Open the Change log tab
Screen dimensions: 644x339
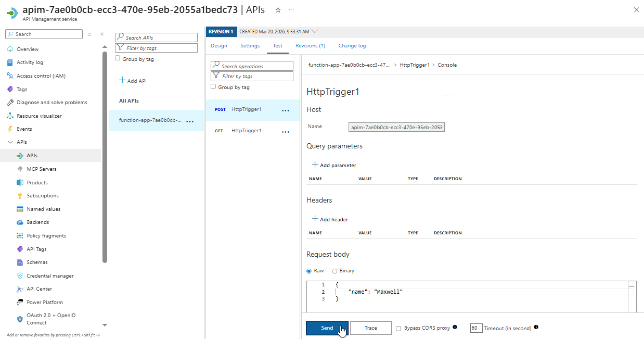[352, 46]
